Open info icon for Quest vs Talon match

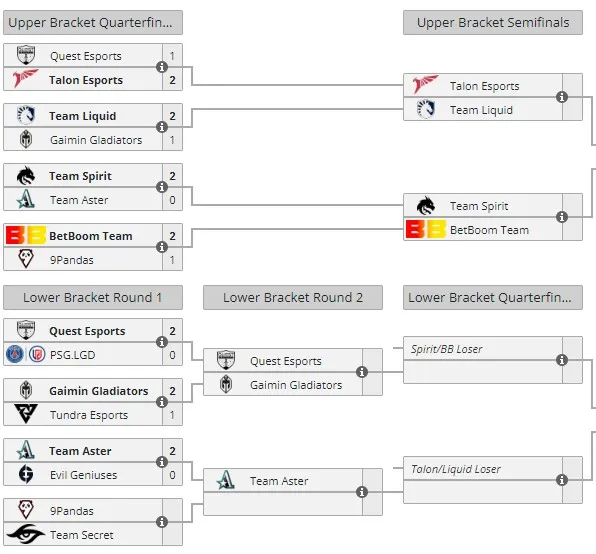pos(162,67)
